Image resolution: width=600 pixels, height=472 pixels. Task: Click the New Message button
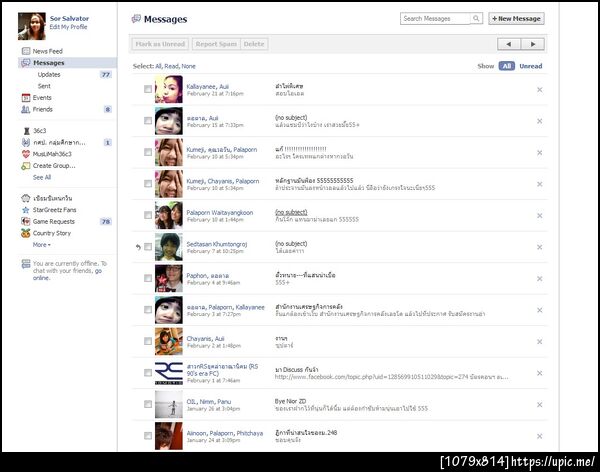[x=516, y=18]
